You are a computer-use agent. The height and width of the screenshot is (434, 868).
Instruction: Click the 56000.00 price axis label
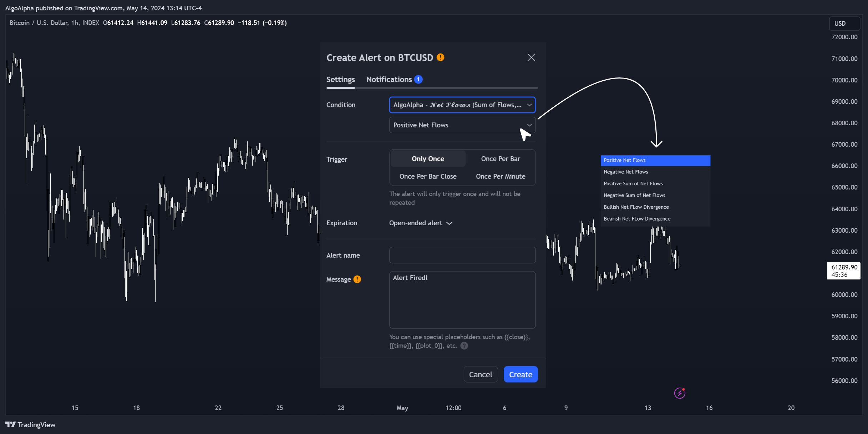click(844, 381)
